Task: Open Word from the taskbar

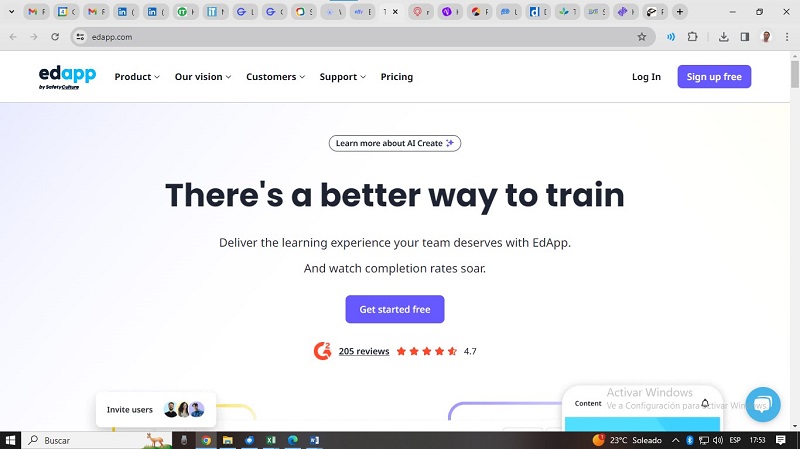Action: [314, 440]
